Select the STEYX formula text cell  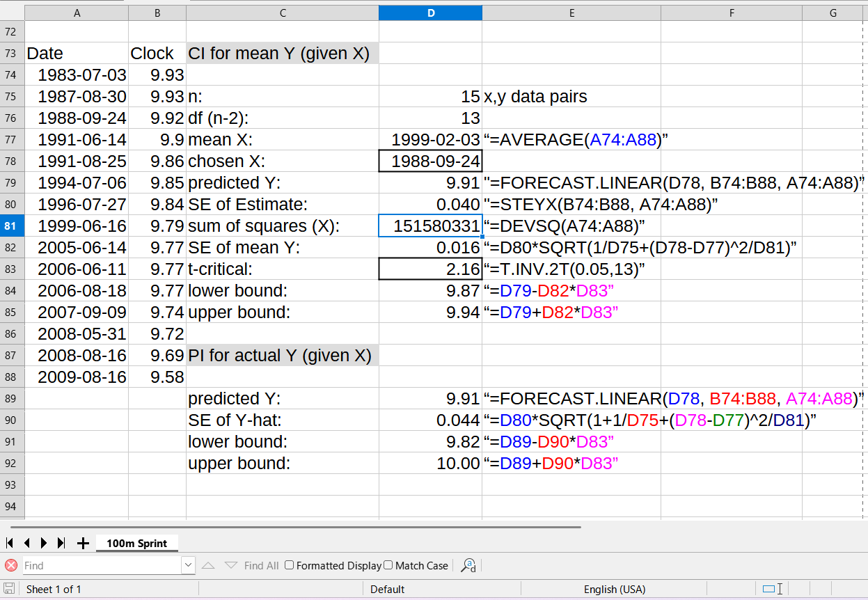571,204
